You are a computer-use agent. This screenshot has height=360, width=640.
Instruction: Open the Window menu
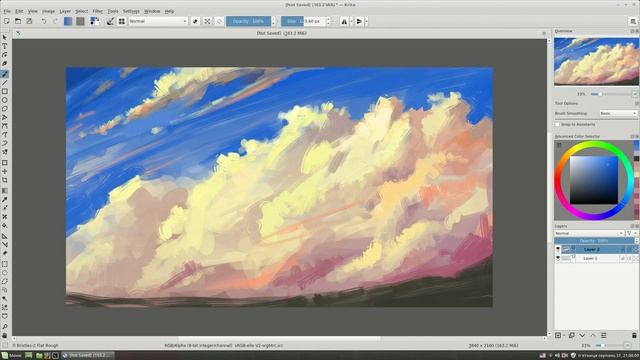click(x=152, y=11)
